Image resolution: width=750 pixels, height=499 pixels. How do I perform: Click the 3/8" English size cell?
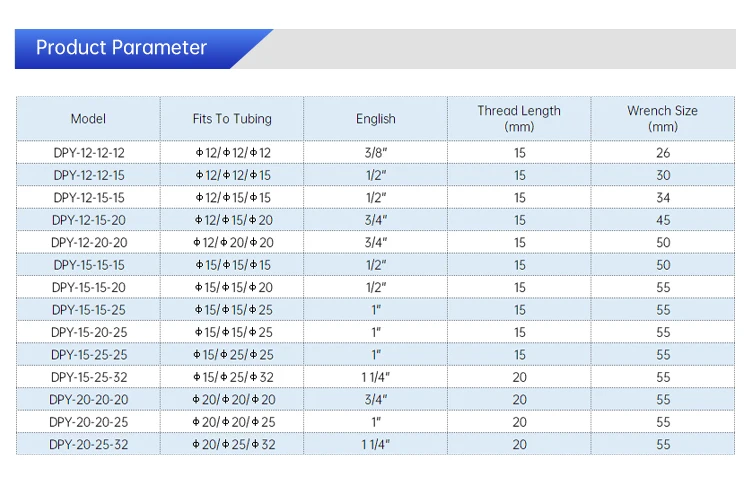tap(375, 153)
